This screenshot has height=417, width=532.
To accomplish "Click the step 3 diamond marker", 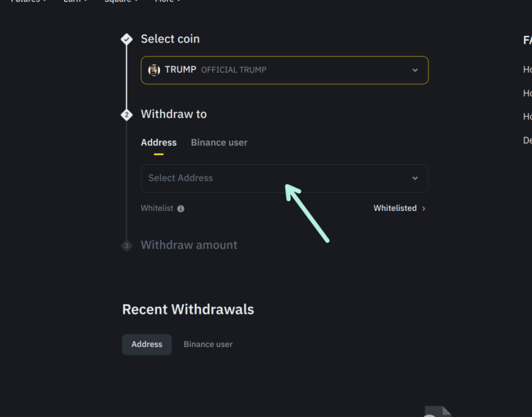I will 126,245.
